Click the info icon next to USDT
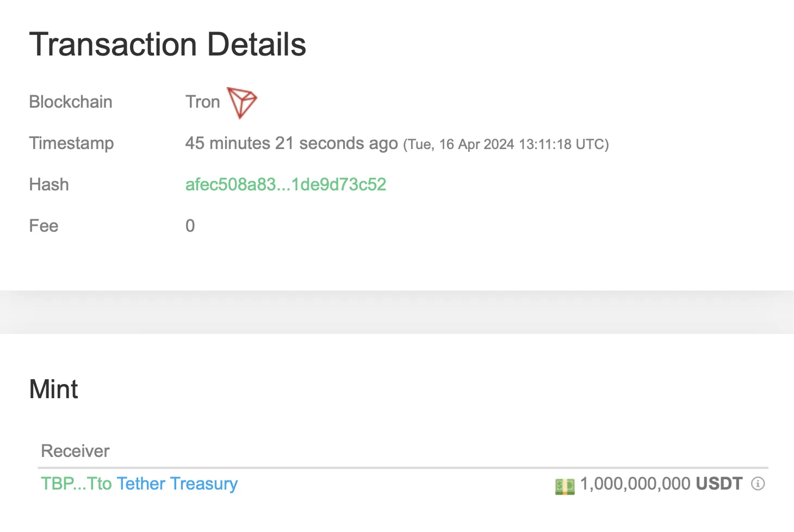The image size is (794, 532). [758, 484]
